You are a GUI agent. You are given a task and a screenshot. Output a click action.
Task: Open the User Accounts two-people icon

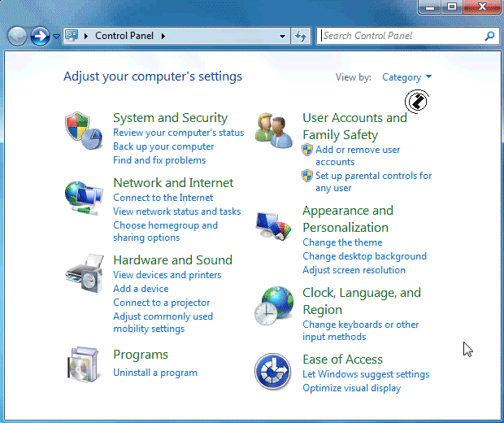point(273,130)
